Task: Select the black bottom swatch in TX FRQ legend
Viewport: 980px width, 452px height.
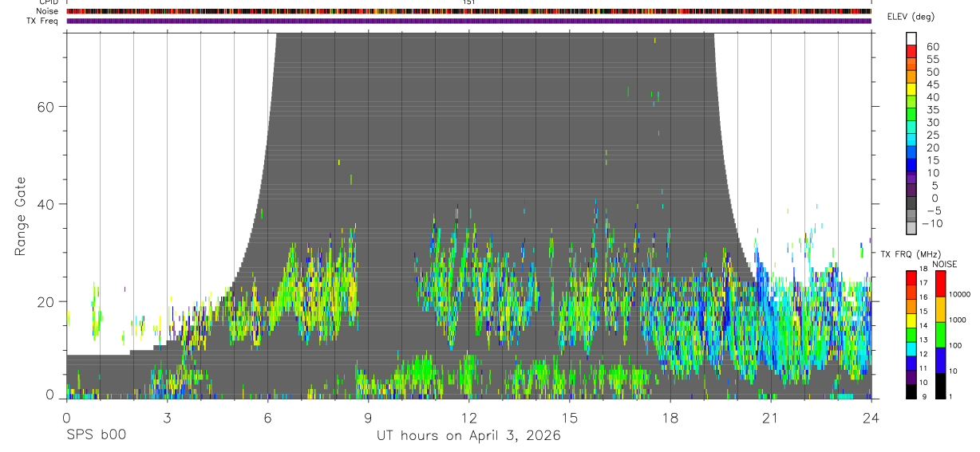Action: point(911,391)
